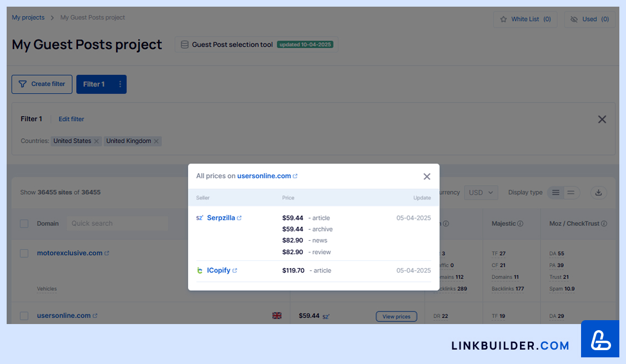
Task: Go to My projects breadcrumb
Action: pyautogui.click(x=28, y=18)
